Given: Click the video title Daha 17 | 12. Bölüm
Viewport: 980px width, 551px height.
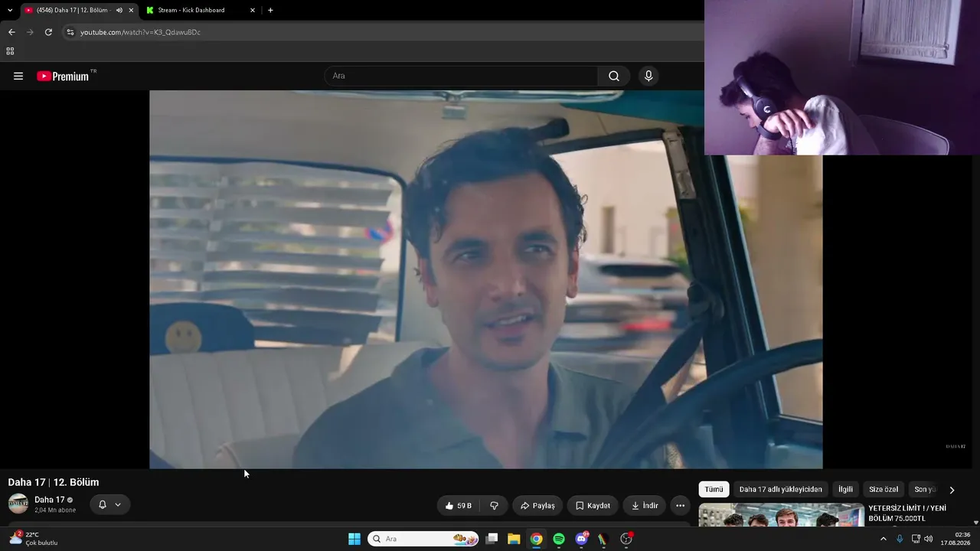Looking at the screenshot, I should tap(54, 482).
